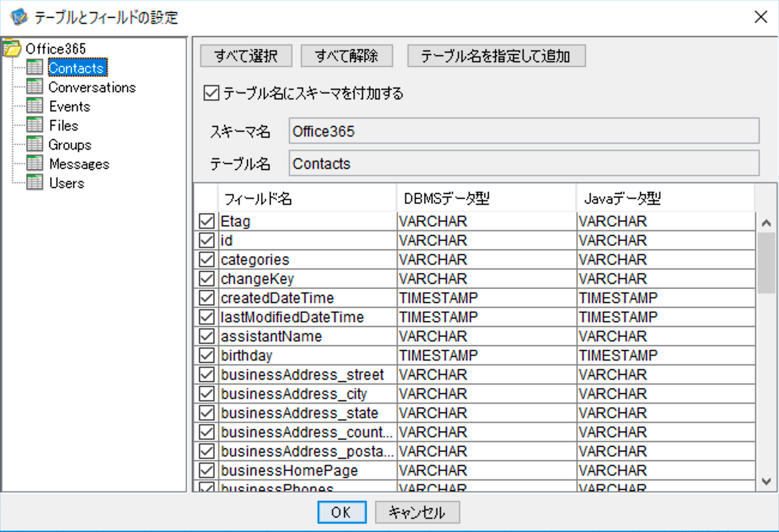This screenshot has width=779, height=532.
Task: Select the Messages tree item label
Action: click(79, 164)
